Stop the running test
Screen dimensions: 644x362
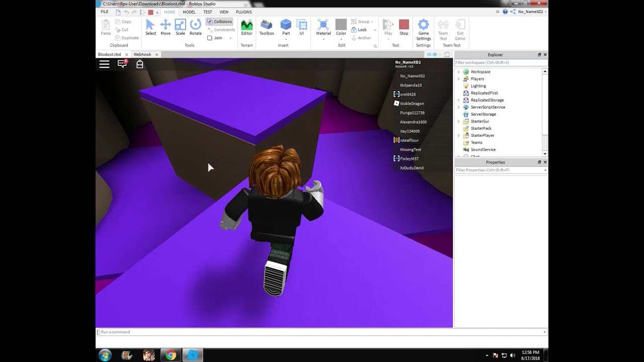[404, 27]
